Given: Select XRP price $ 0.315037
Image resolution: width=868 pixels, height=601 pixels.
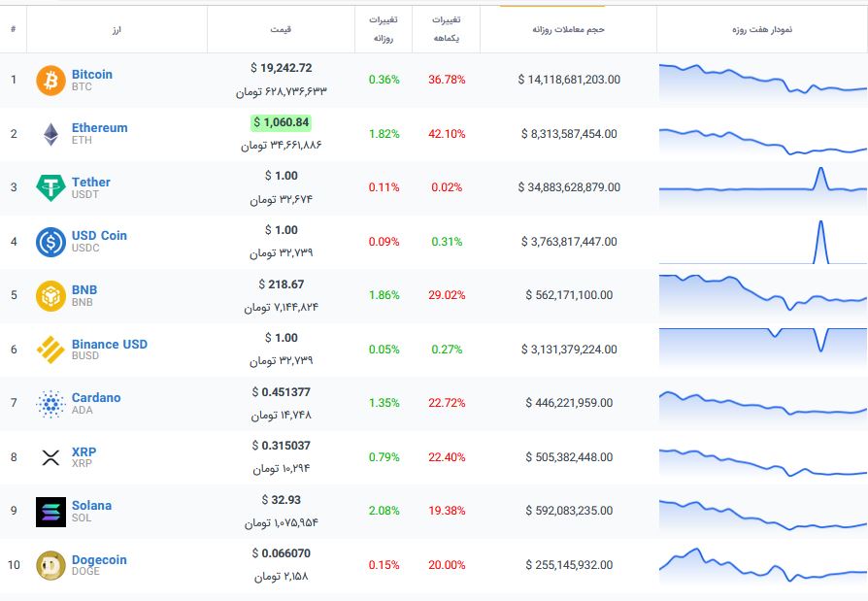Looking at the screenshot, I should tap(282, 446).
